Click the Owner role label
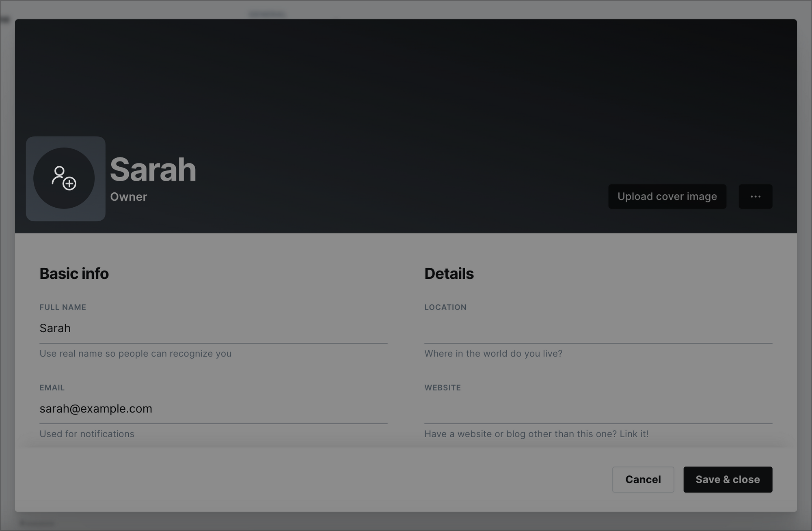Screen dimensions: 812x531 click(x=129, y=197)
